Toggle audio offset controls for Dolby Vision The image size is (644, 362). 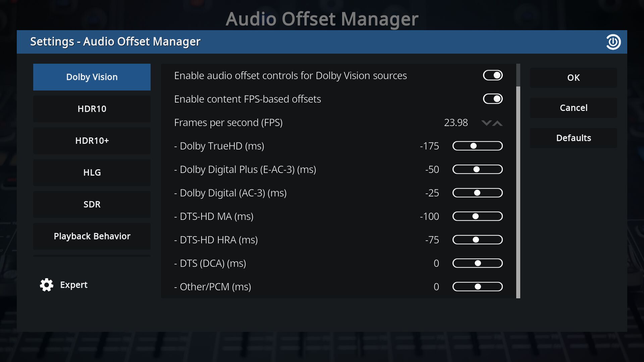pyautogui.click(x=493, y=75)
